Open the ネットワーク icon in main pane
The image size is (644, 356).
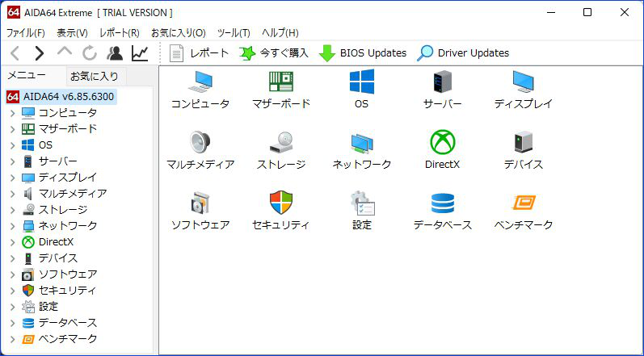pos(362,142)
